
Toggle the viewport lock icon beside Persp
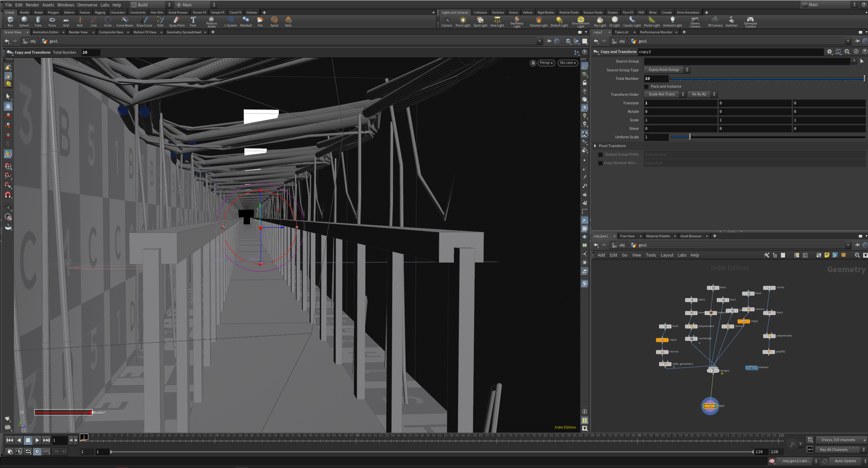coord(533,63)
